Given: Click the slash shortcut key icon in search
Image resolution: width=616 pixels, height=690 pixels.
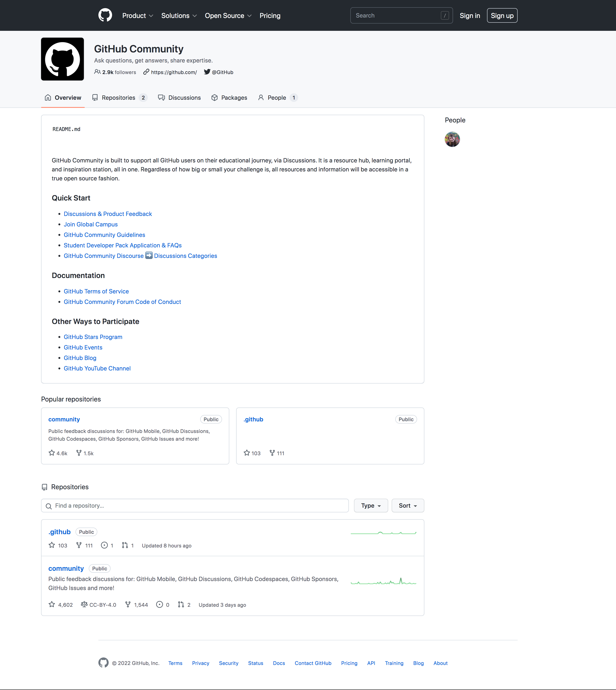Looking at the screenshot, I should (x=445, y=16).
